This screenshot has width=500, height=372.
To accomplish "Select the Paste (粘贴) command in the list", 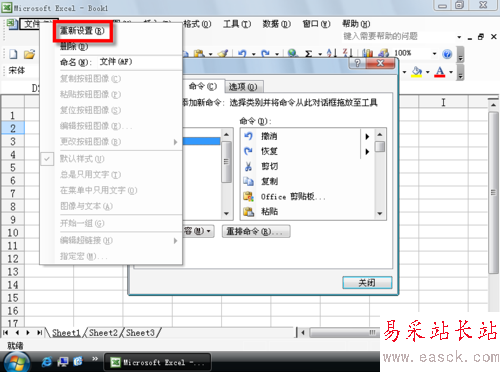I will [269, 211].
